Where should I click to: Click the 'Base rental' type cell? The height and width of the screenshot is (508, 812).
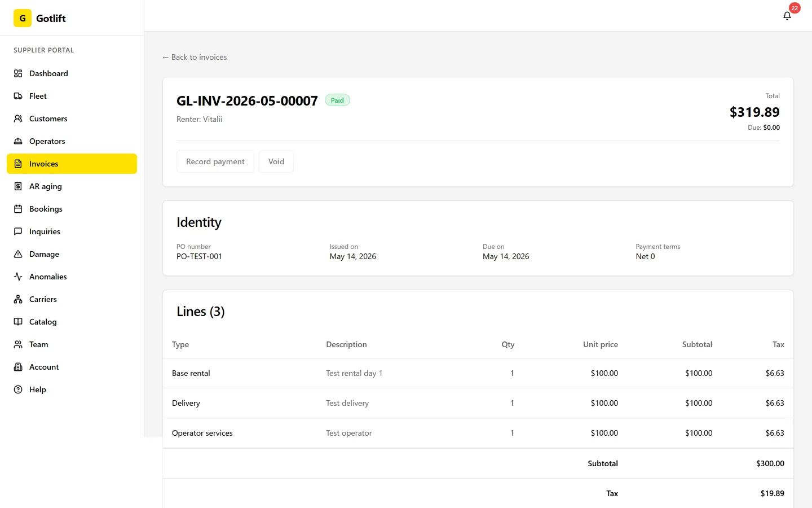coord(191,373)
